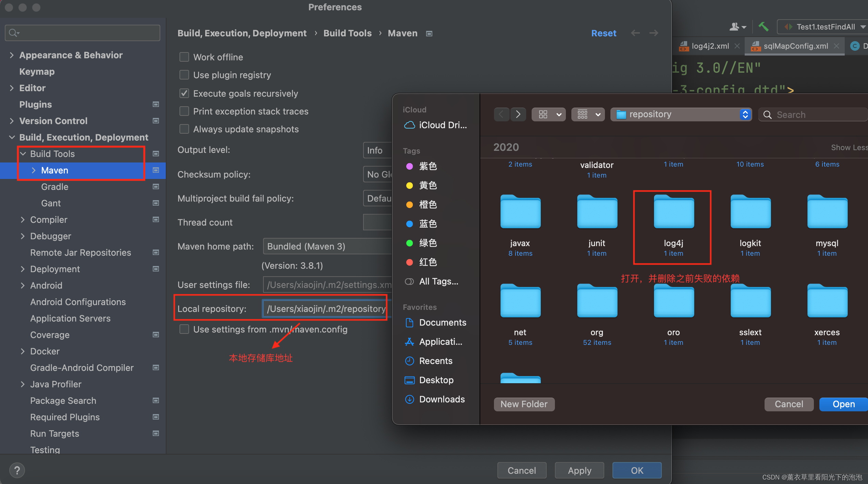Select the 红色 red tag swatch

pos(410,262)
